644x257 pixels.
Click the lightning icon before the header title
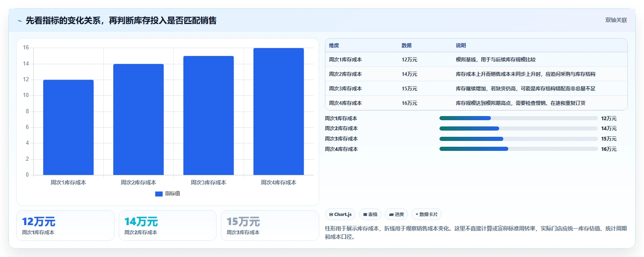tap(20, 21)
